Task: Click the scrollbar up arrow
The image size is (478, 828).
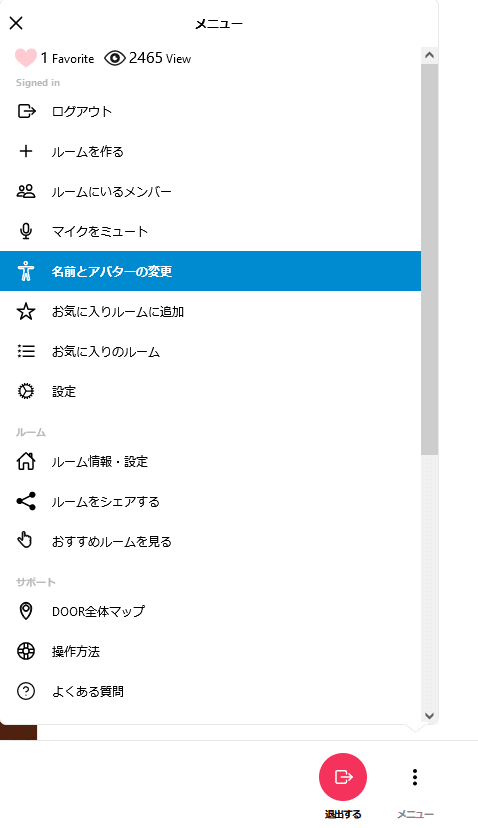Action: pyautogui.click(x=429, y=55)
